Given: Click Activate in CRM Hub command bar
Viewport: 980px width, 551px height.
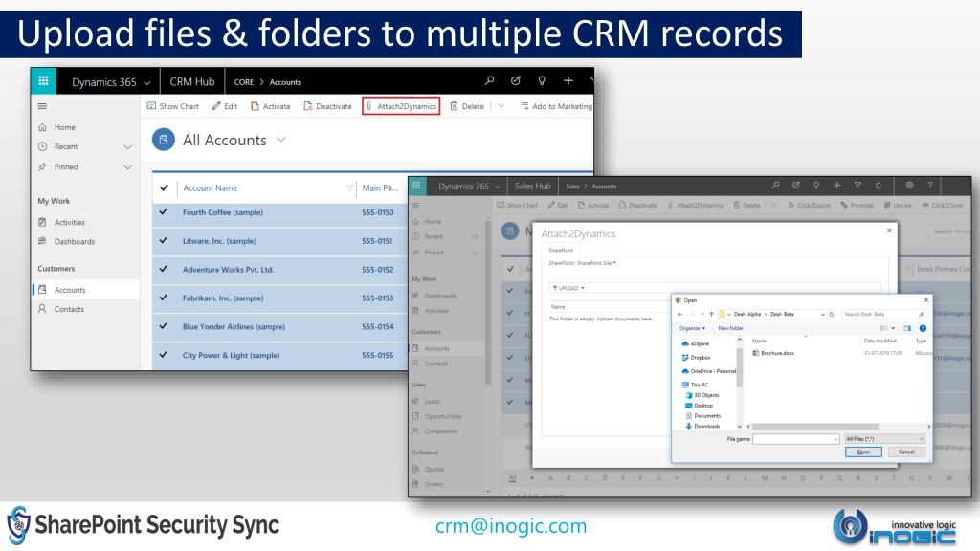Looking at the screenshot, I should pyautogui.click(x=271, y=106).
